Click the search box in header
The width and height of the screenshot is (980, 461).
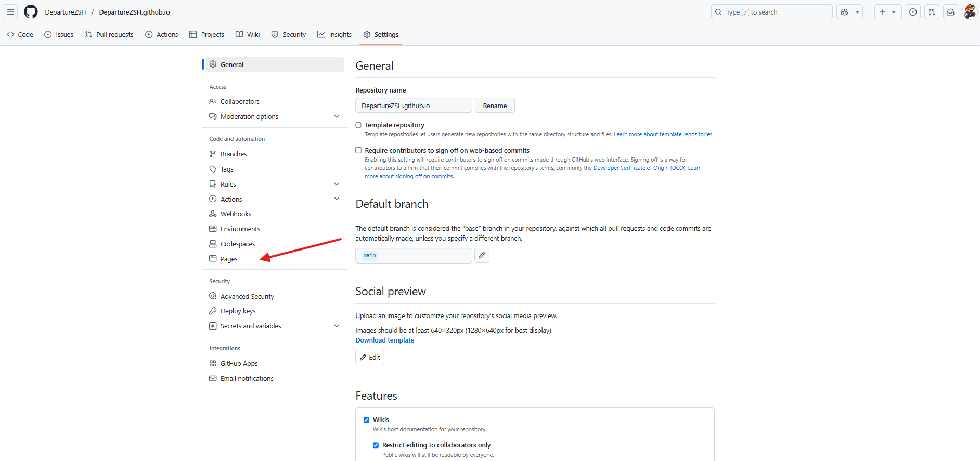pyautogui.click(x=771, y=12)
